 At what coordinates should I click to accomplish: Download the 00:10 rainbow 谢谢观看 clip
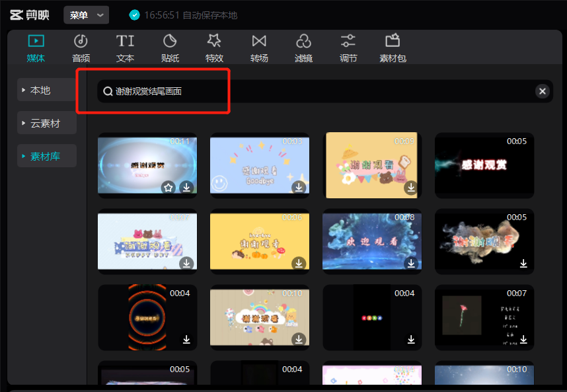[299, 339]
